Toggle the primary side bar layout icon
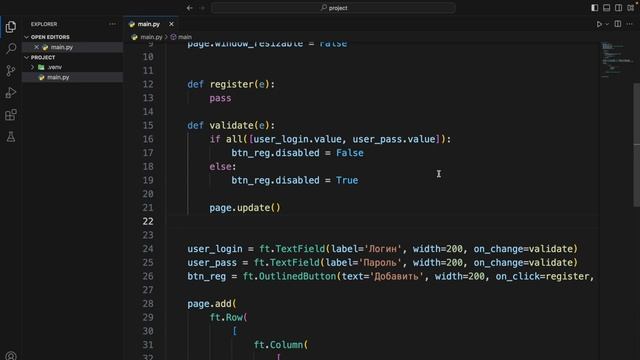 pos(595,8)
